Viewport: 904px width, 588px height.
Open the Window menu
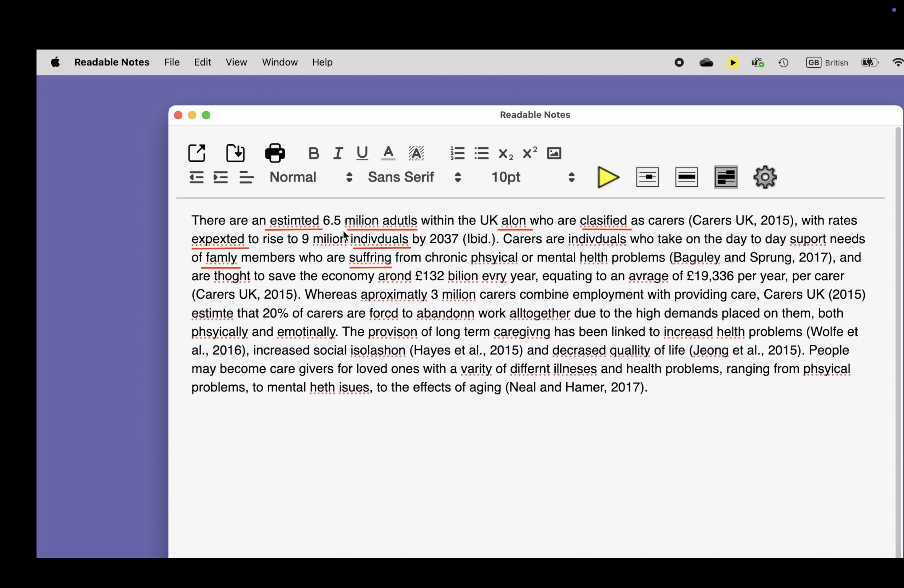(x=280, y=62)
